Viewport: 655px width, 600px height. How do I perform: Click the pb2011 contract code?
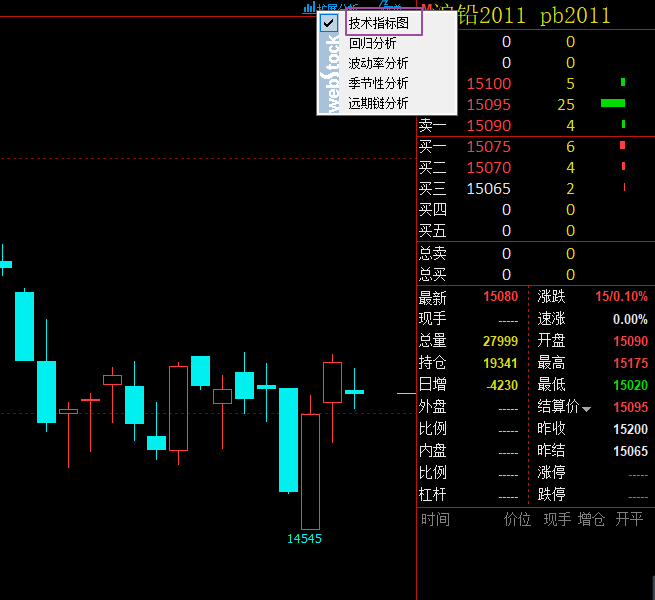(x=575, y=14)
